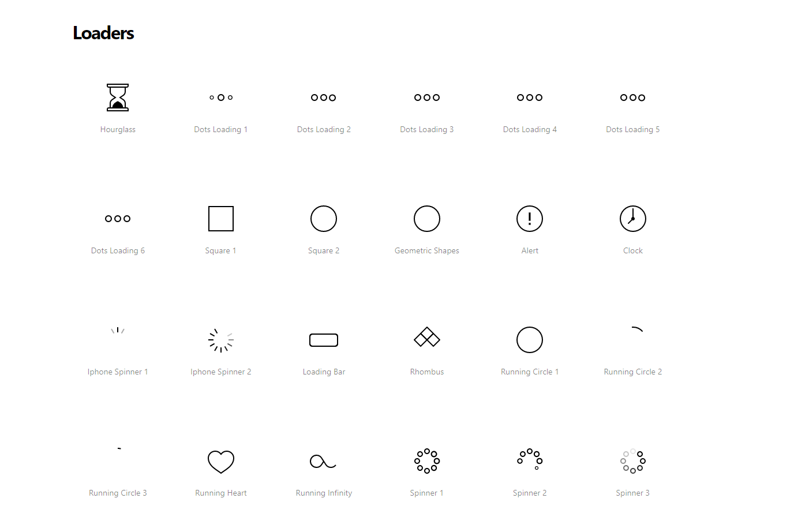The height and width of the screenshot is (532, 794).
Task: Click the Loaders page heading
Action: coord(103,33)
